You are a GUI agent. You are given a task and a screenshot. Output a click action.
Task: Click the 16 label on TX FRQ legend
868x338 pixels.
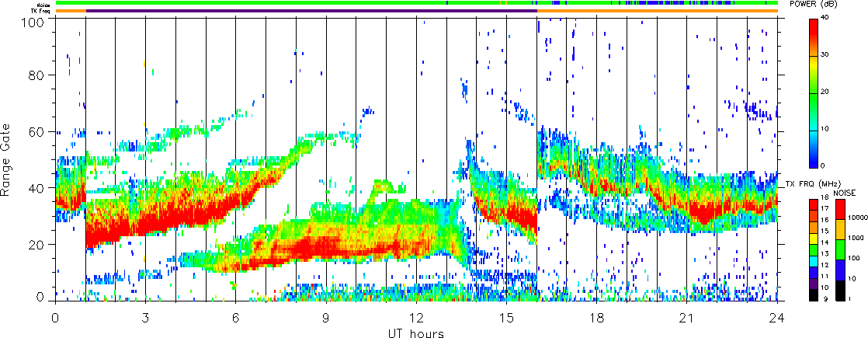pyautogui.click(x=825, y=220)
